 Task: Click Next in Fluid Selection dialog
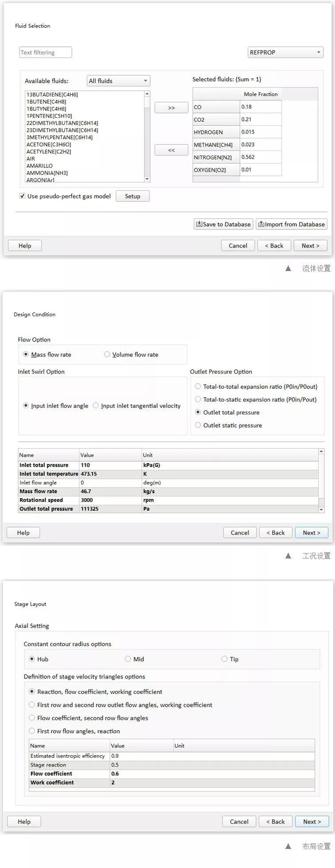pyautogui.click(x=310, y=246)
